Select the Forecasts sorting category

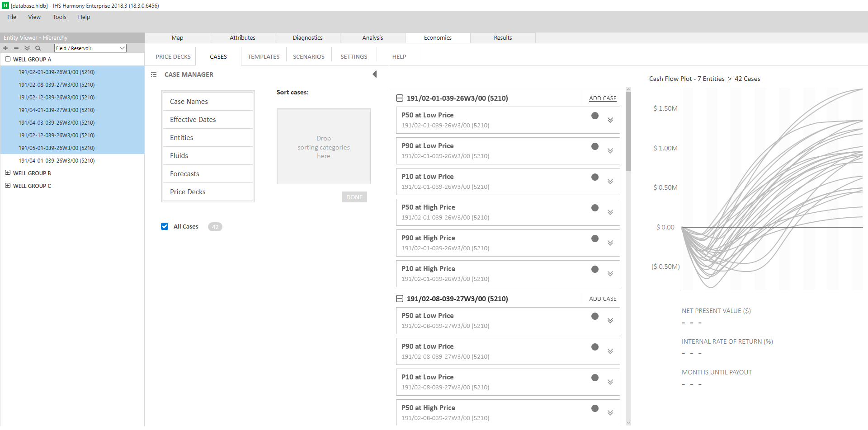point(208,174)
